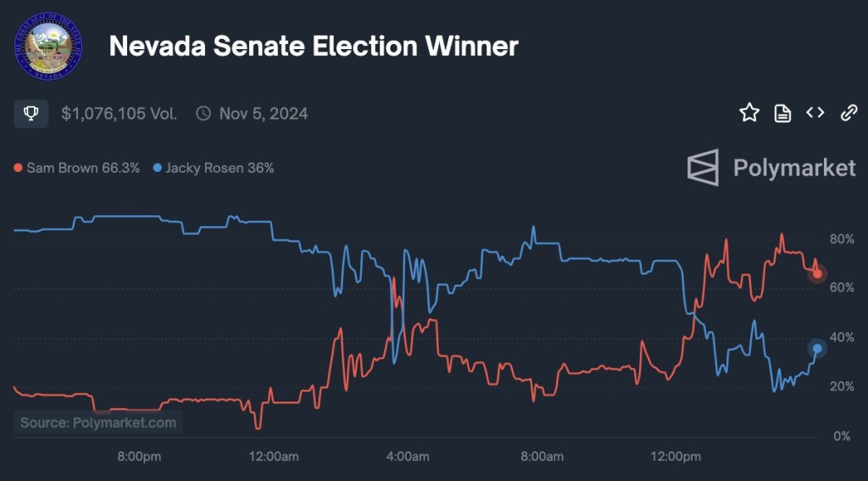The height and width of the screenshot is (481, 868).
Task: Open the document details icon
Action: click(782, 113)
